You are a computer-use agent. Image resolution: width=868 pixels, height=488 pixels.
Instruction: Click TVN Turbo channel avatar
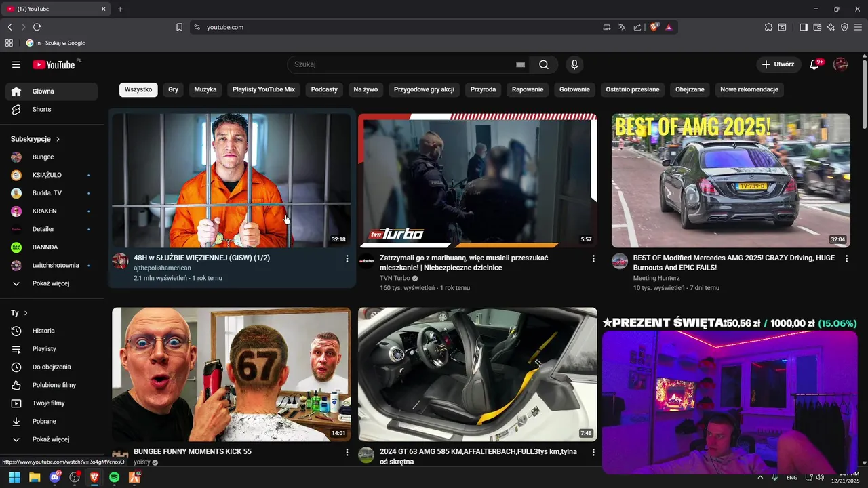click(366, 261)
